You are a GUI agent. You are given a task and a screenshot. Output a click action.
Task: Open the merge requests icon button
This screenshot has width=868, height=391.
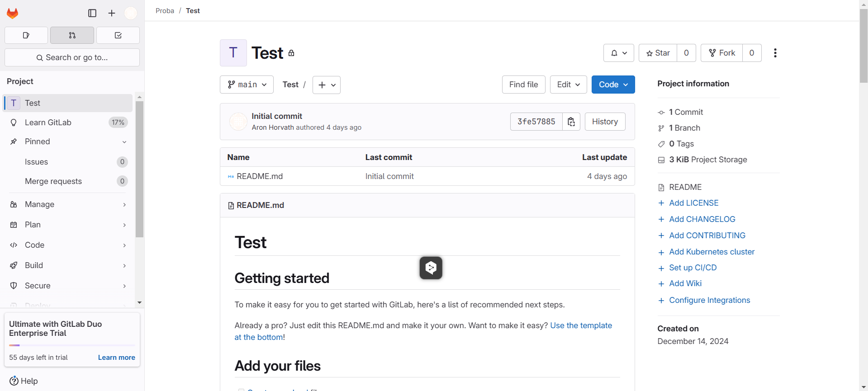(x=72, y=35)
